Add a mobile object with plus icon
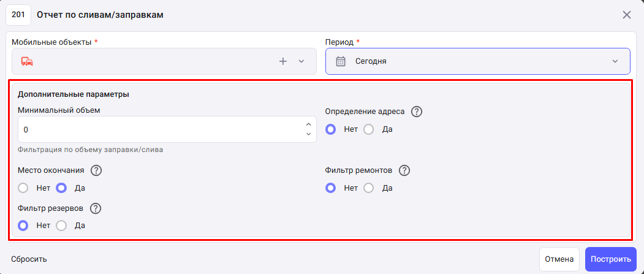Viewport: 644px width, 274px height. pos(283,62)
